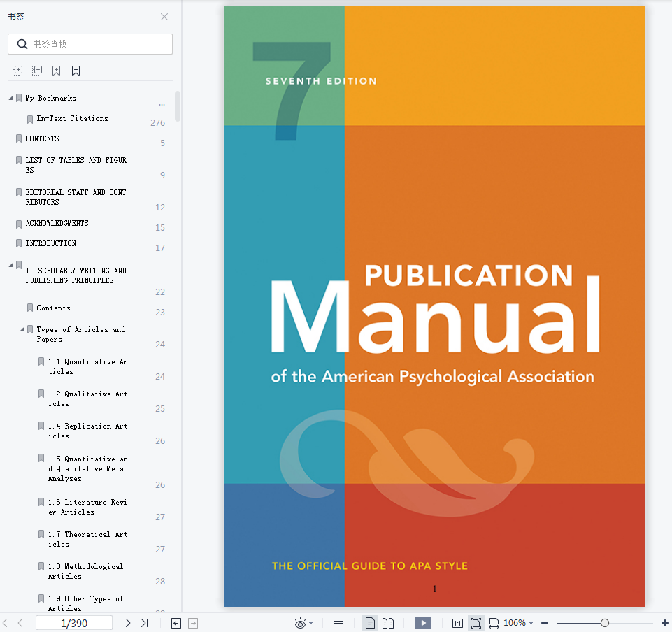Click the Publication Manual cover page
Viewport: 672px width, 632px height.
(x=434, y=306)
